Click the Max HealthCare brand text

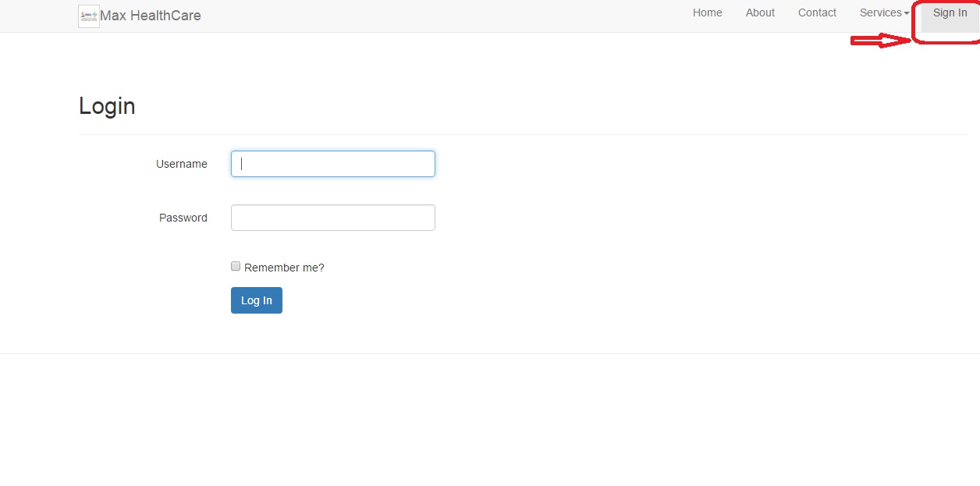[150, 16]
